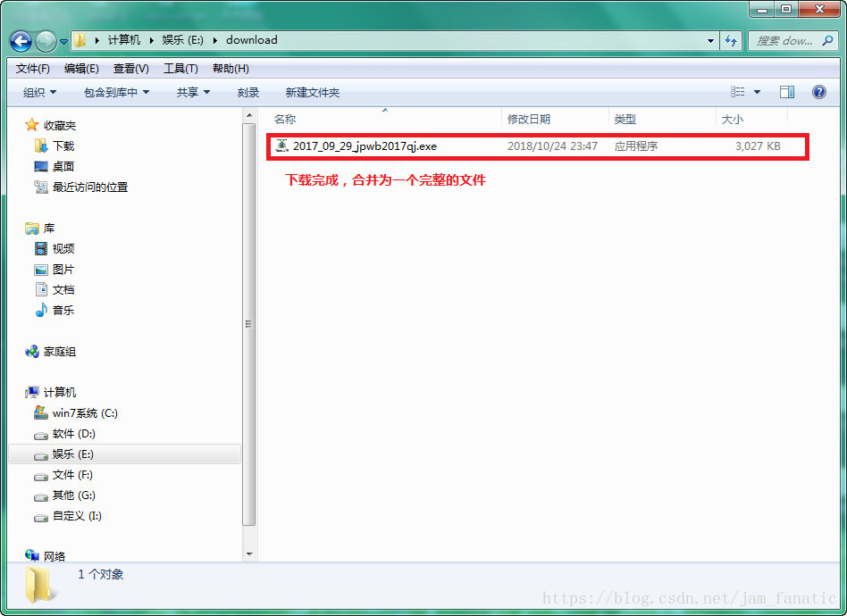Open the recent pages history arrow
847x616 pixels.
[63, 42]
